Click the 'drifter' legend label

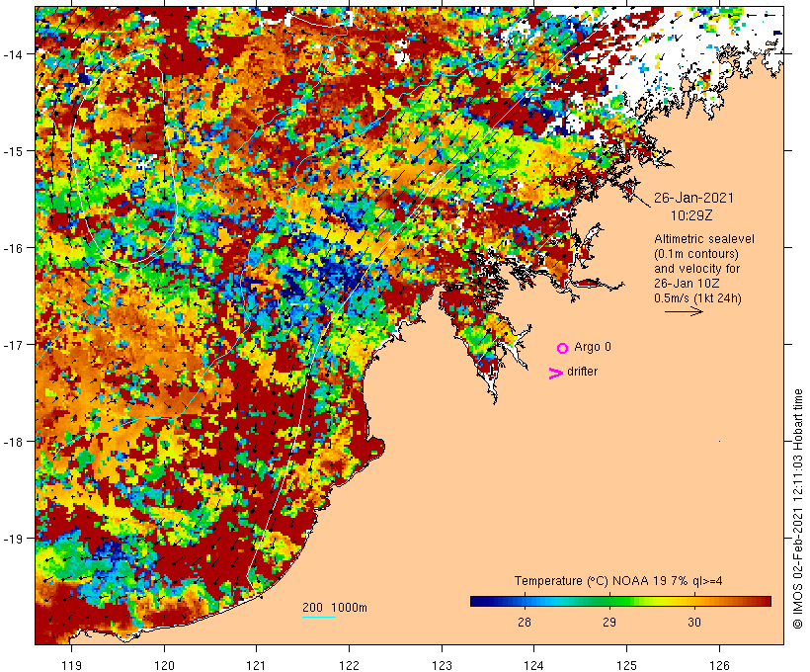(x=583, y=372)
